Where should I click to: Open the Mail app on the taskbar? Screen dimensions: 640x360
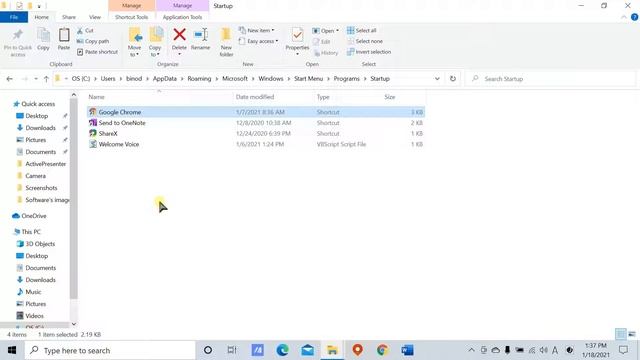point(307,350)
